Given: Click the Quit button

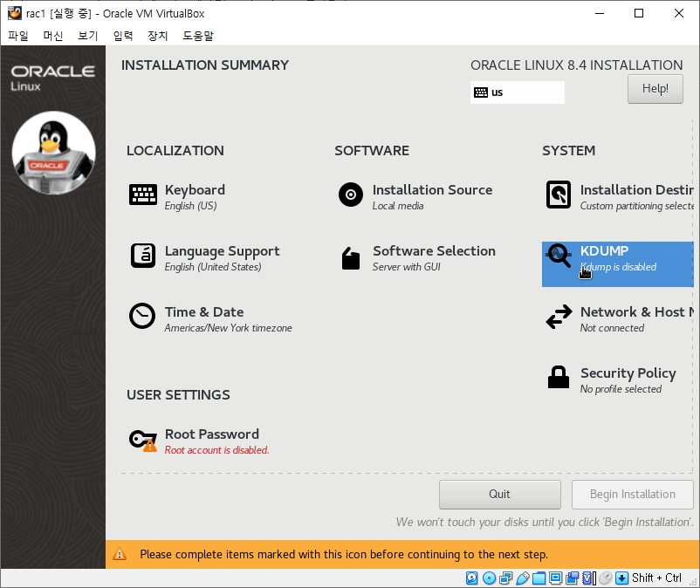Looking at the screenshot, I should tap(499, 495).
